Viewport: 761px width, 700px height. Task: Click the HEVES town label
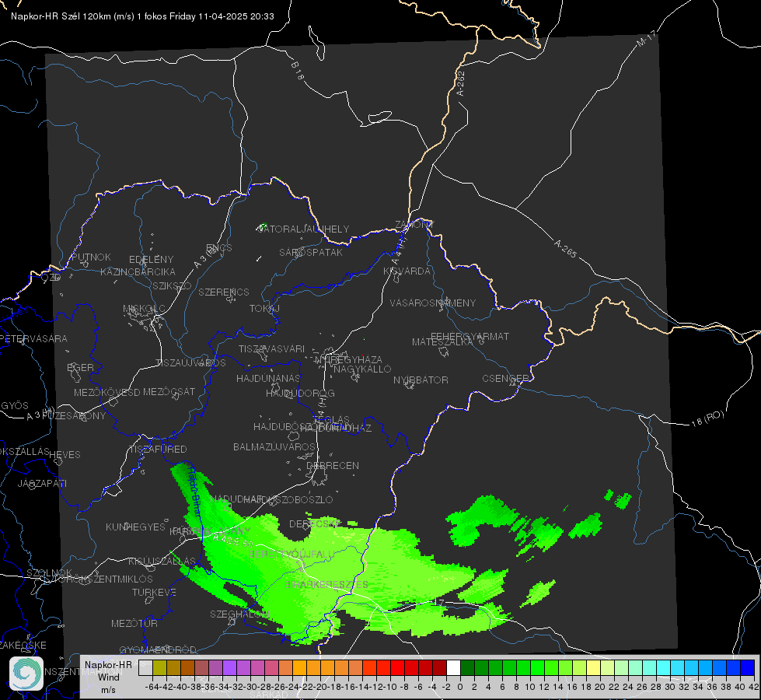(x=65, y=455)
